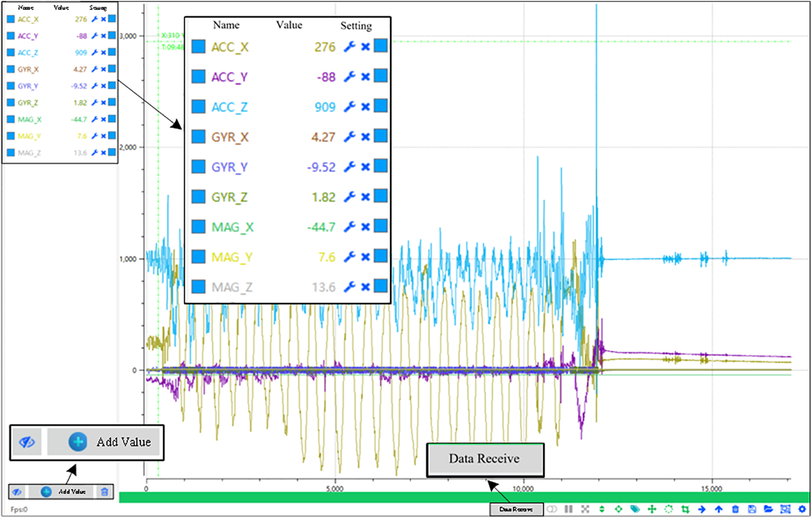Open file with the blue folder icon
This screenshot has height=518, width=812.
(x=768, y=509)
